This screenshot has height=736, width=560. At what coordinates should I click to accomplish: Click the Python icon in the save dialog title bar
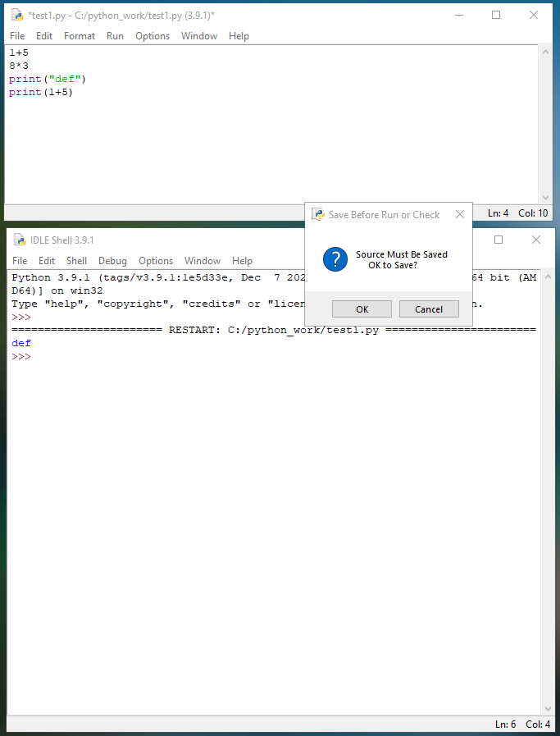pyautogui.click(x=318, y=215)
